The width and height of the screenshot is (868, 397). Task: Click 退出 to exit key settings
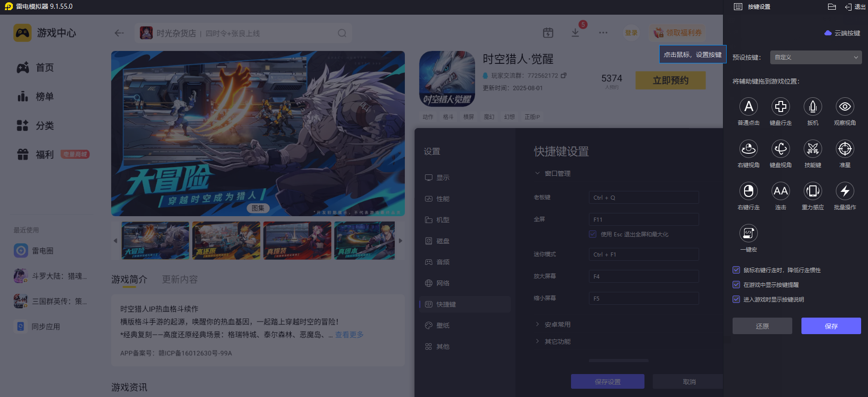pyautogui.click(x=855, y=7)
